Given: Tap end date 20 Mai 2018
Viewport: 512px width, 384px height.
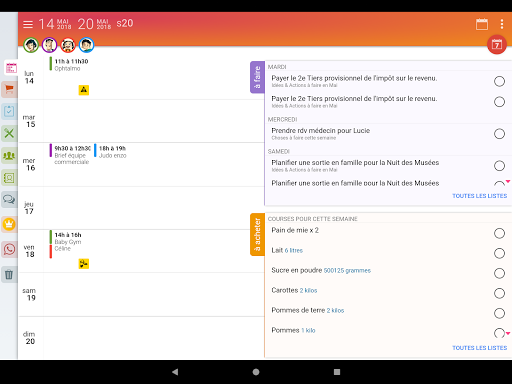Looking at the screenshot, I should (94, 24).
